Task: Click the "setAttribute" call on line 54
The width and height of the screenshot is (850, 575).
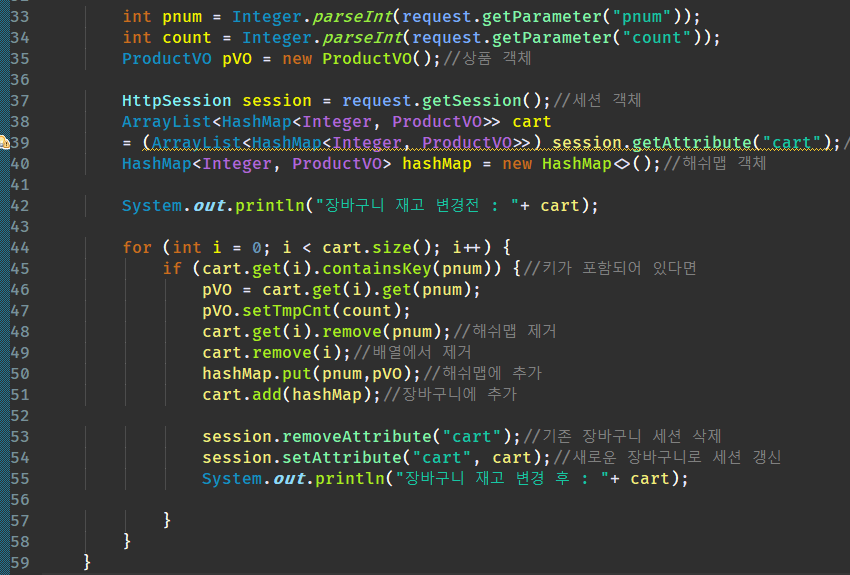Action: 342,458
